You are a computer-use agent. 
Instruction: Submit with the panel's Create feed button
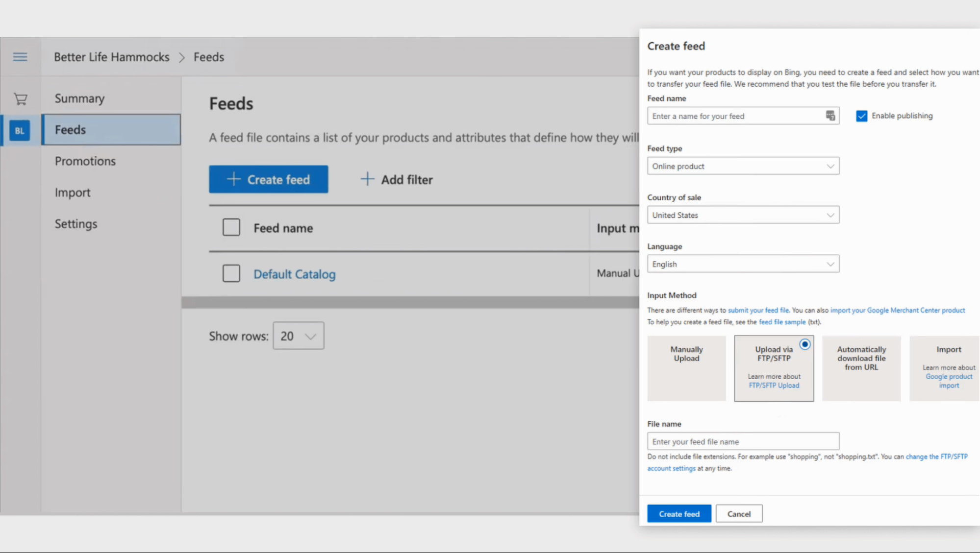tap(679, 513)
